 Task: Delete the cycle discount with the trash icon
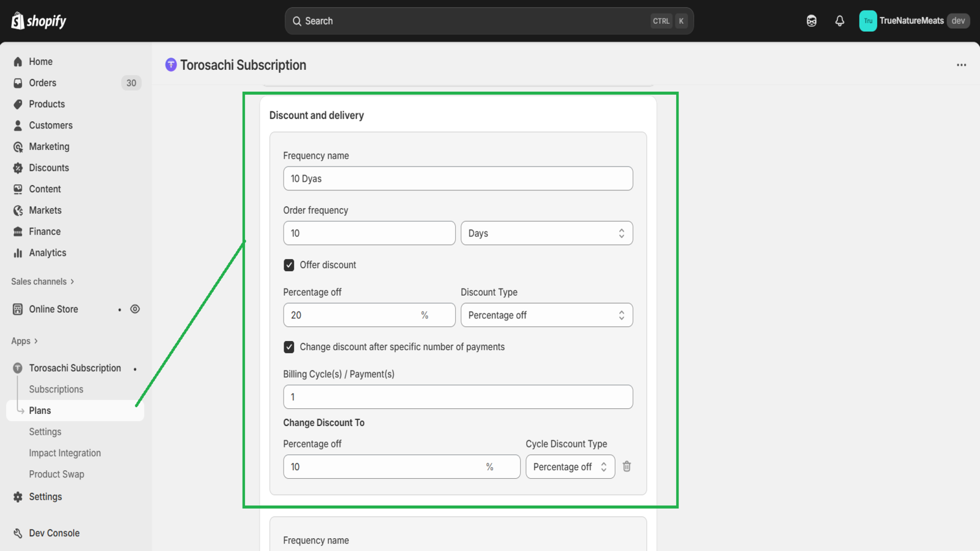click(627, 467)
